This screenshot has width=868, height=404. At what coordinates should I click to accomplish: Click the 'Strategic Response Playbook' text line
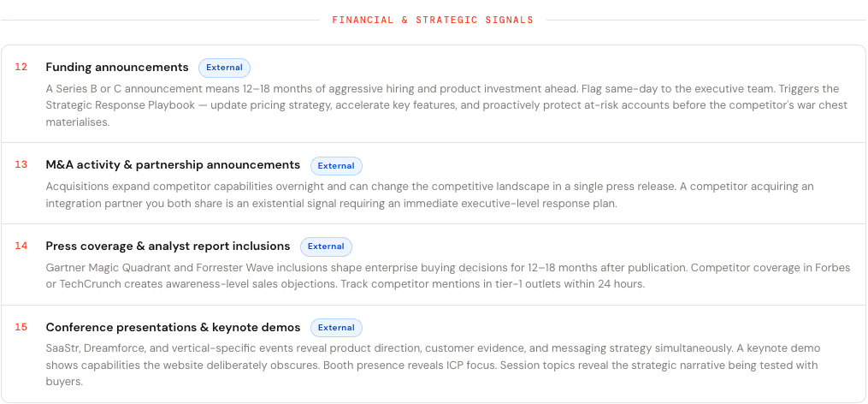[446, 105]
